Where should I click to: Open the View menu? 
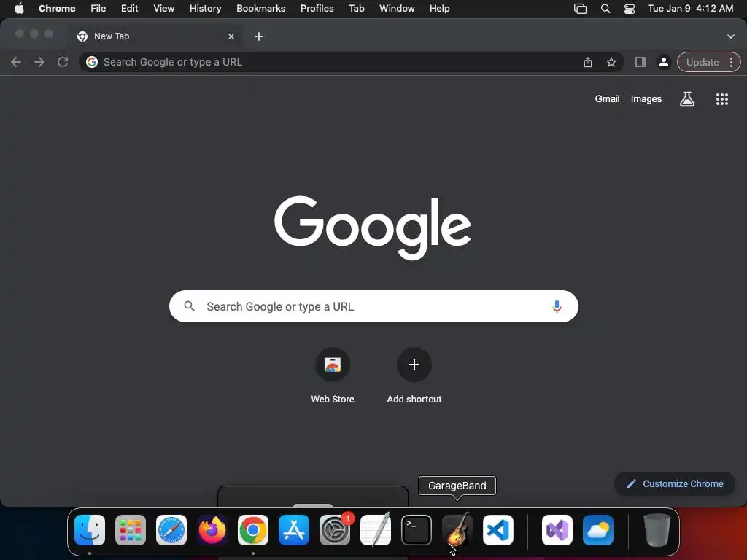pyautogui.click(x=164, y=9)
